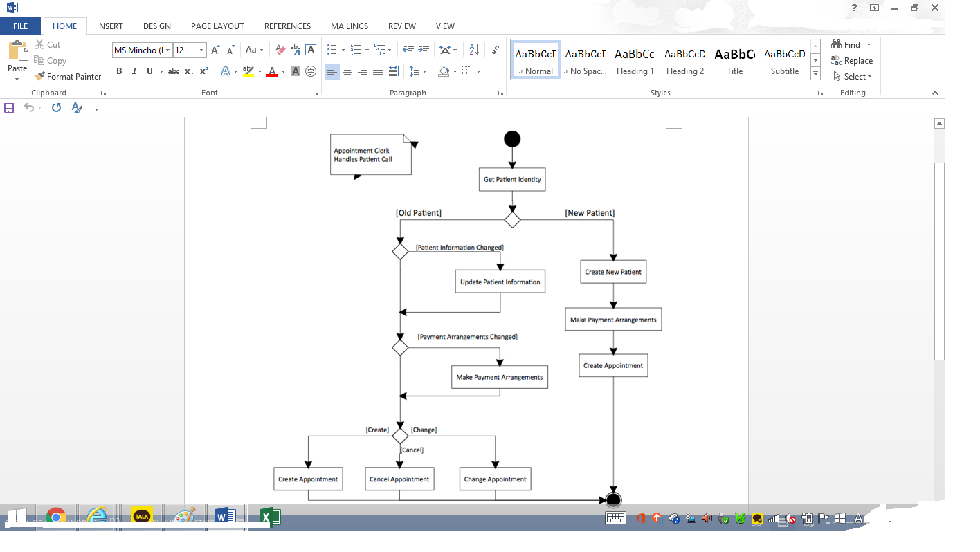980x552 pixels.
Task: Enable strikethrough formatting
Action: tap(173, 71)
